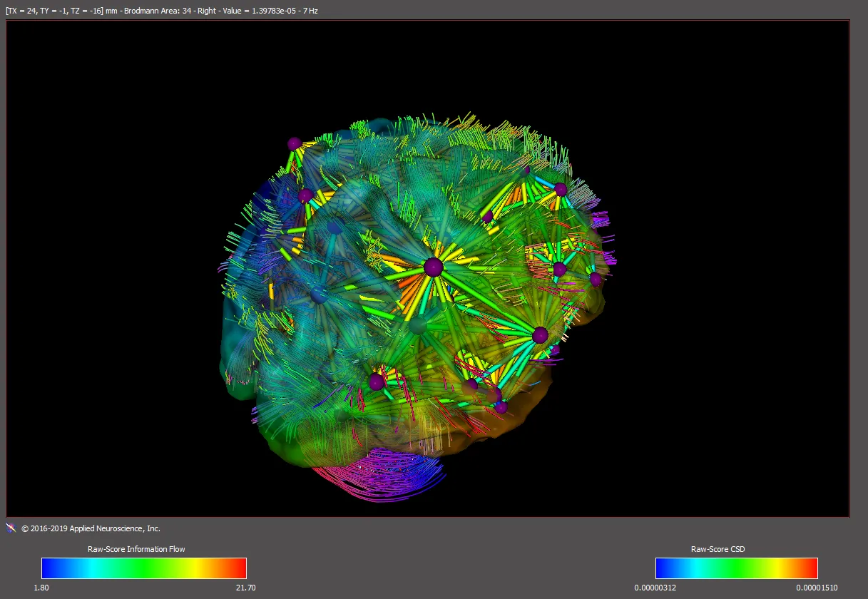
Task: Click the largest central purple hub node
Action: point(433,267)
